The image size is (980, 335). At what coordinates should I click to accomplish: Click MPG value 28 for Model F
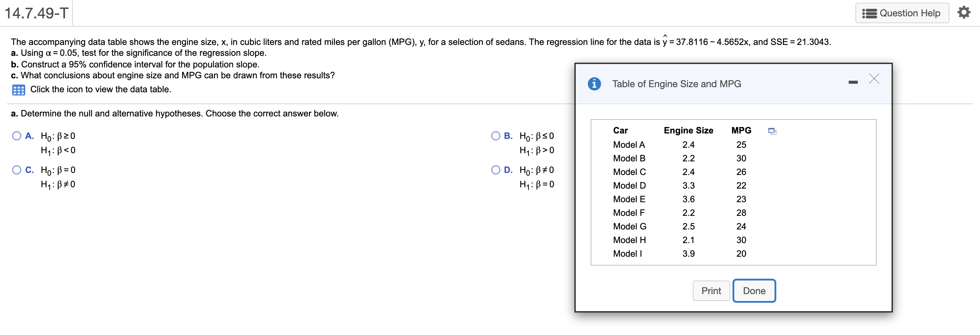pyautogui.click(x=741, y=213)
